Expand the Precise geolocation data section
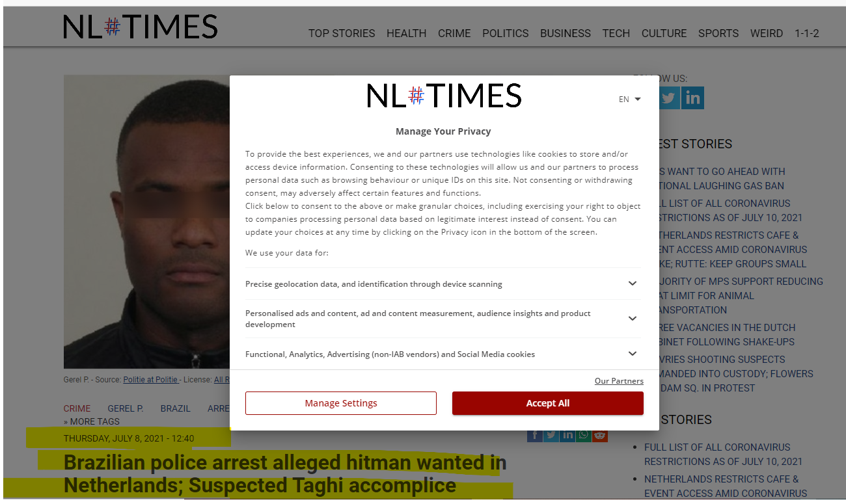 pyautogui.click(x=443, y=284)
